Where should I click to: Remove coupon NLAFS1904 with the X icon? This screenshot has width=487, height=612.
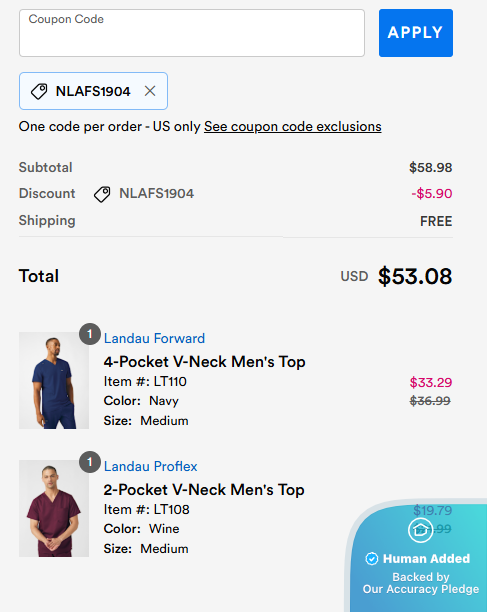[x=150, y=91]
